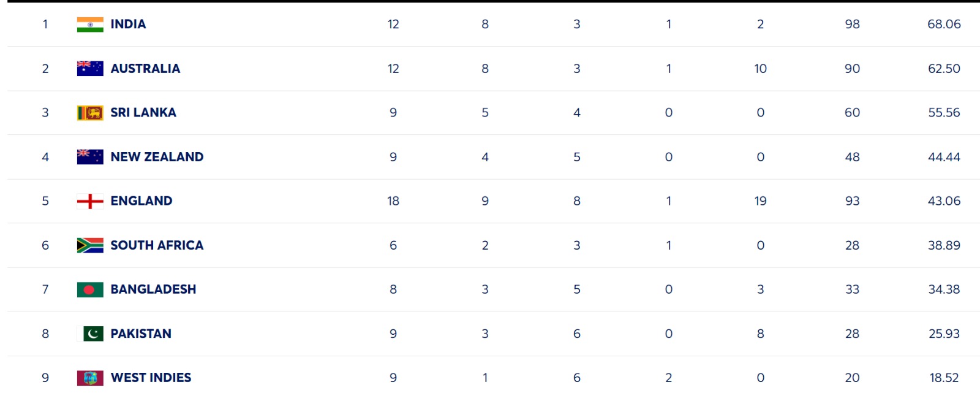Click the New Zealand flag icon

coord(90,157)
